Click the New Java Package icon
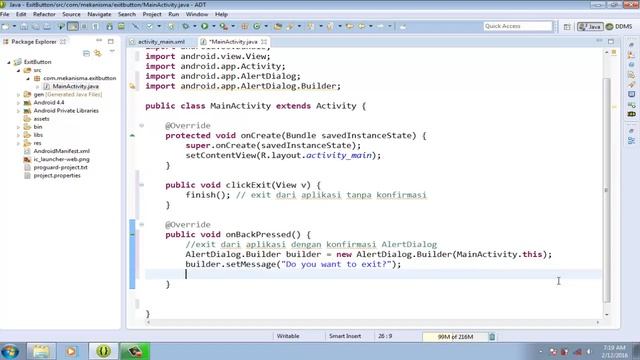640x360 pixels. (245, 27)
